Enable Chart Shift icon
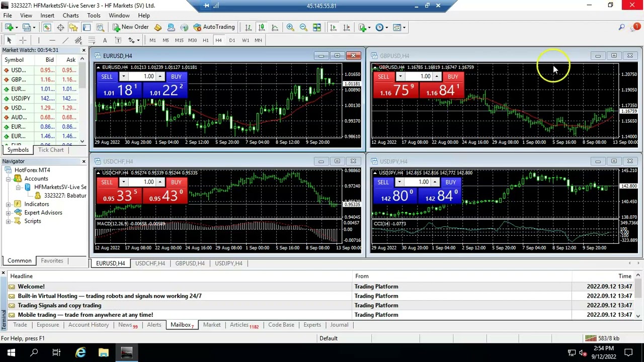This screenshot has width=644, height=362. 346,27
